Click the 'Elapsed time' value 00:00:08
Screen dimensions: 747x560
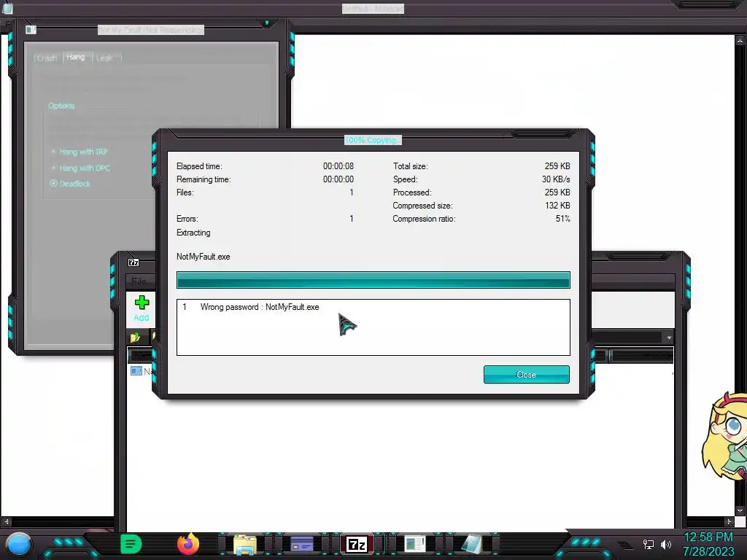tap(338, 166)
